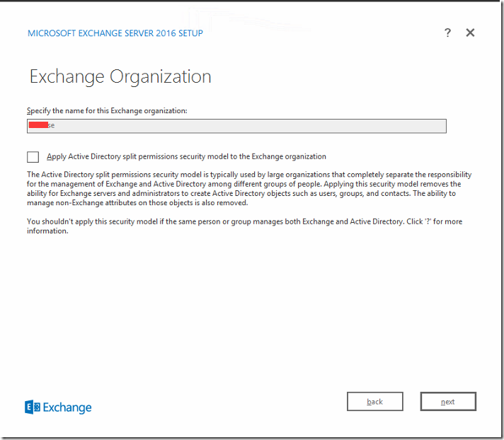Viewport: 504px width, 440px height.
Task: Open setup help via the question mark icon
Action: [447, 33]
